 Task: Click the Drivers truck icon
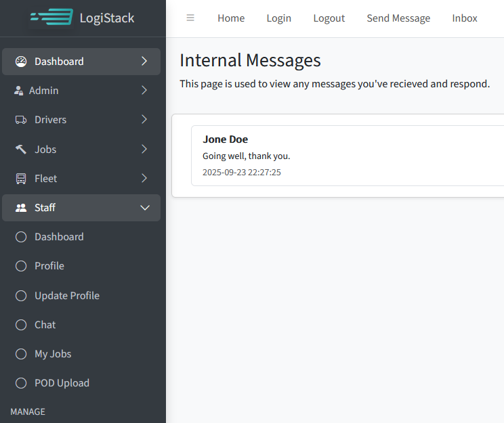coord(21,120)
